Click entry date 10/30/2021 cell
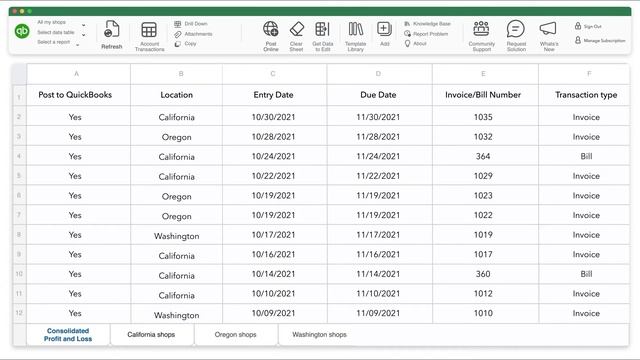Image resolution: width=640 pixels, height=360 pixels. [274, 117]
